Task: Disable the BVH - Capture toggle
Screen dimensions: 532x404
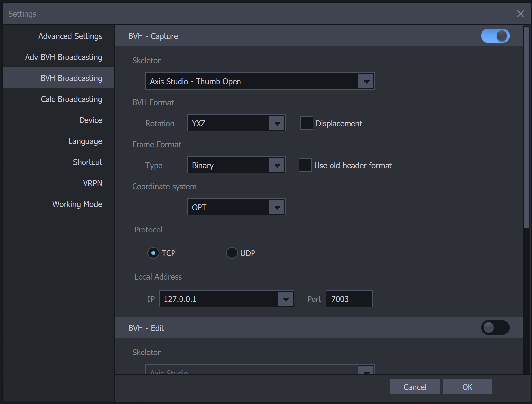Action: pos(495,36)
